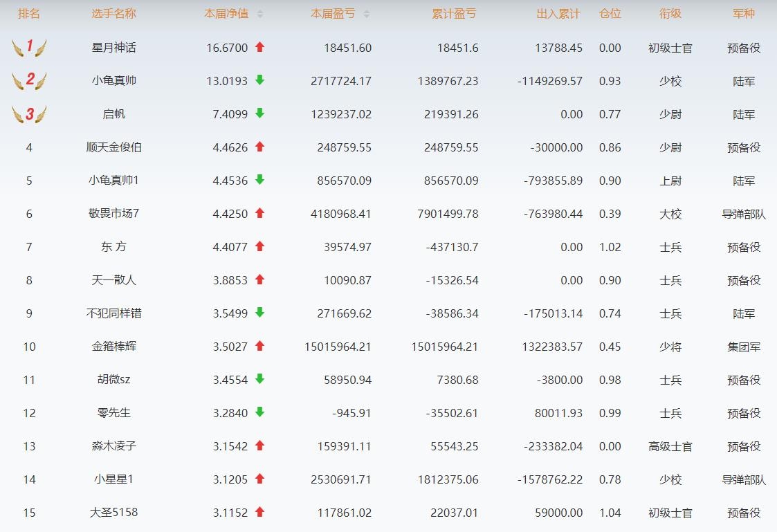Select the 衔级 cell 上尉

(x=670, y=181)
